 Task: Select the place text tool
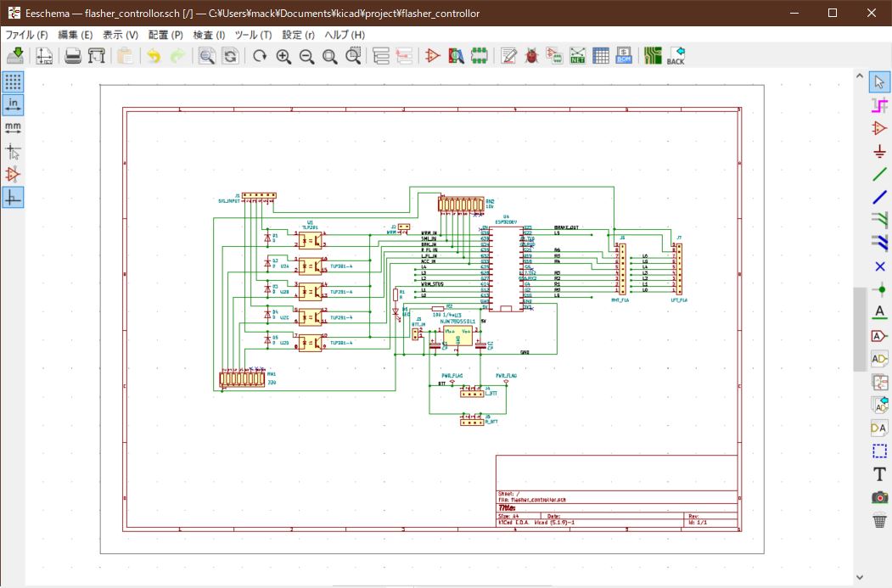coord(880,474)
